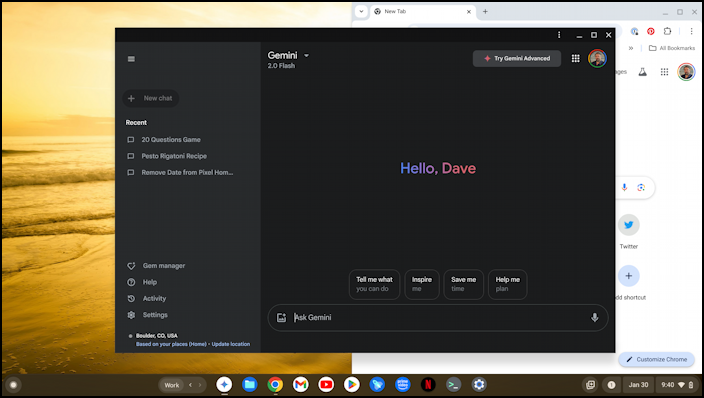This screenshot has height=398, width=704.
Task: Open the Work desk button on shelf
Action: [172, 385]
